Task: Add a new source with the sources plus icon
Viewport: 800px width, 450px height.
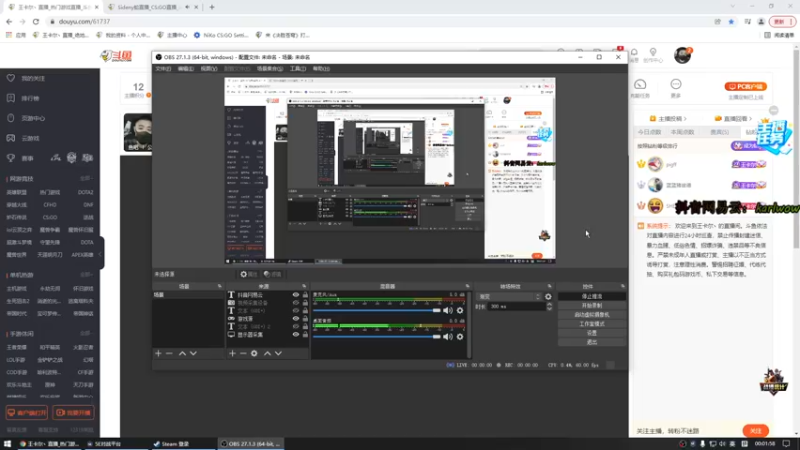Action: pos(232,353)
